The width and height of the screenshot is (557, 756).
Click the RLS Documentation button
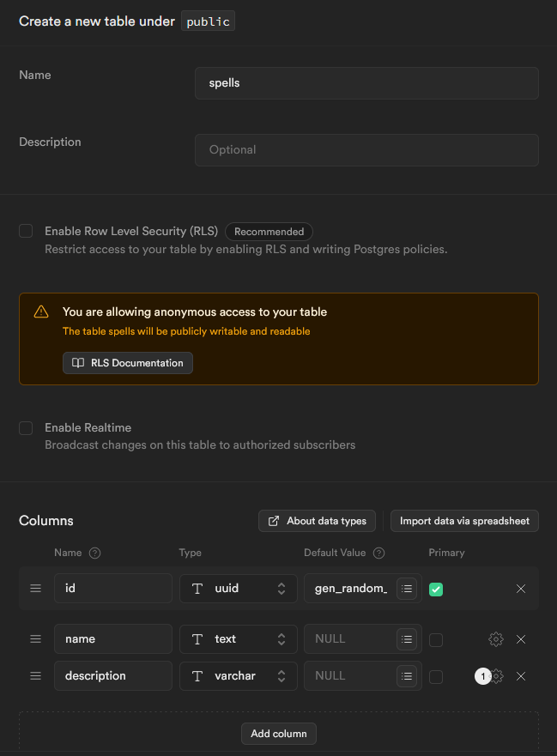tap(128, 363)
